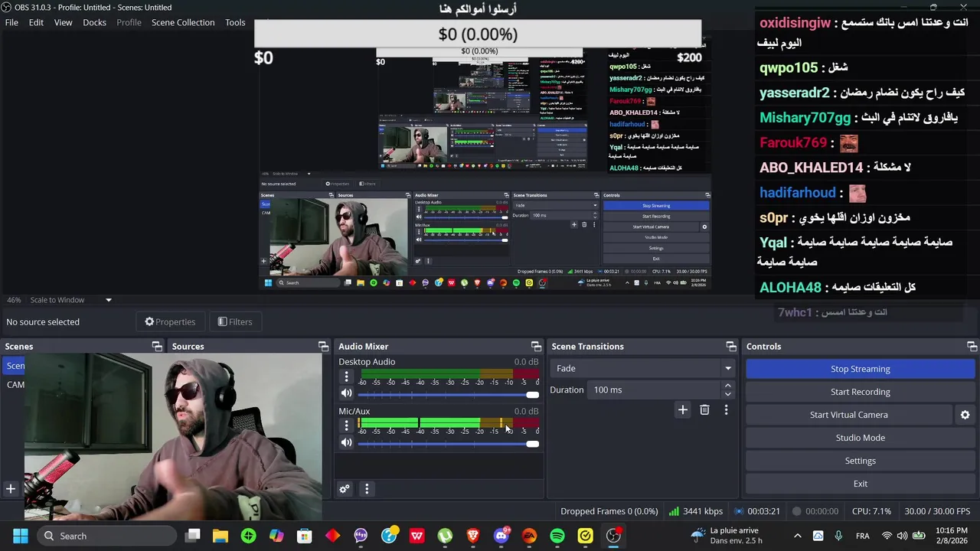Decrease transition duration with down arrow

tap(727, 394)
